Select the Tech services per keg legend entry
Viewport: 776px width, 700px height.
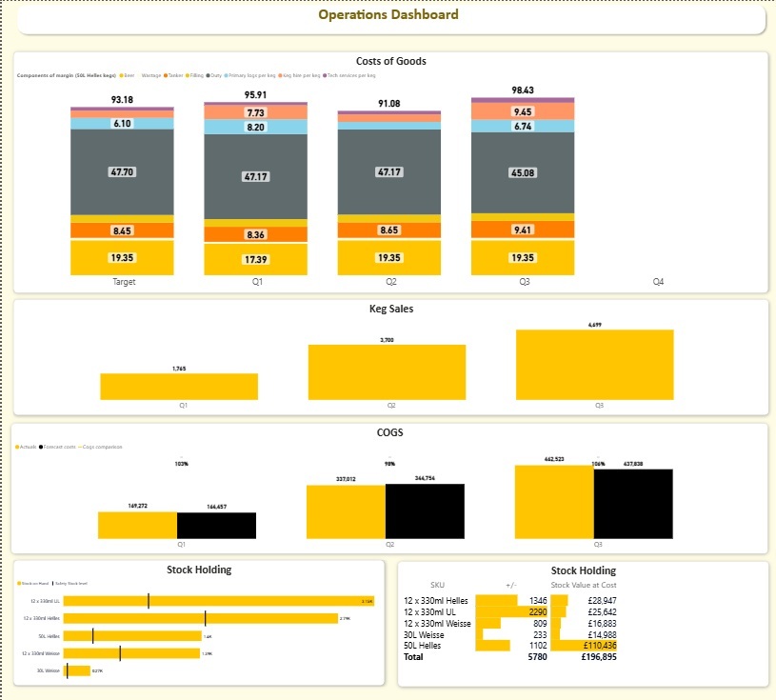click(x=349, y=76)
